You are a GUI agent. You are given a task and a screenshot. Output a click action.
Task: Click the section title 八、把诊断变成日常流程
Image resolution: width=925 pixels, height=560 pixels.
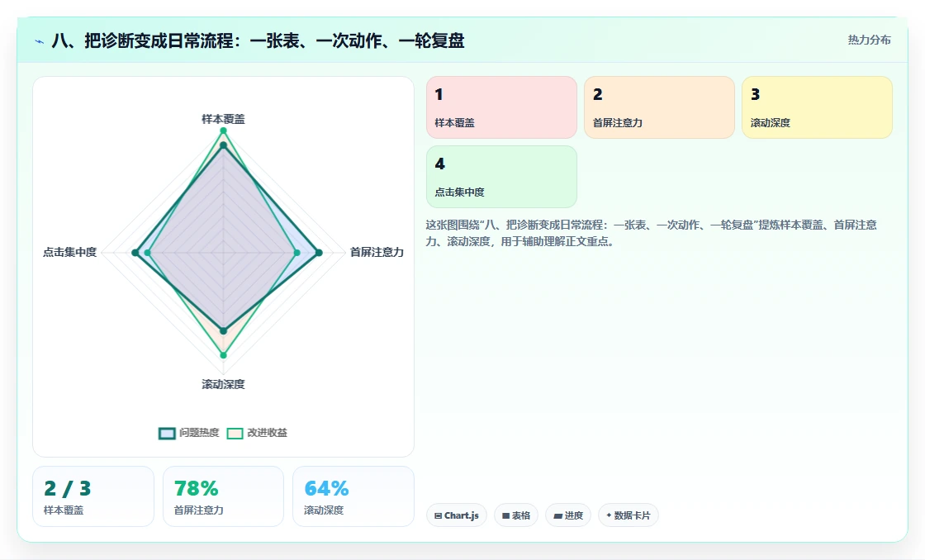pos(259,40)
